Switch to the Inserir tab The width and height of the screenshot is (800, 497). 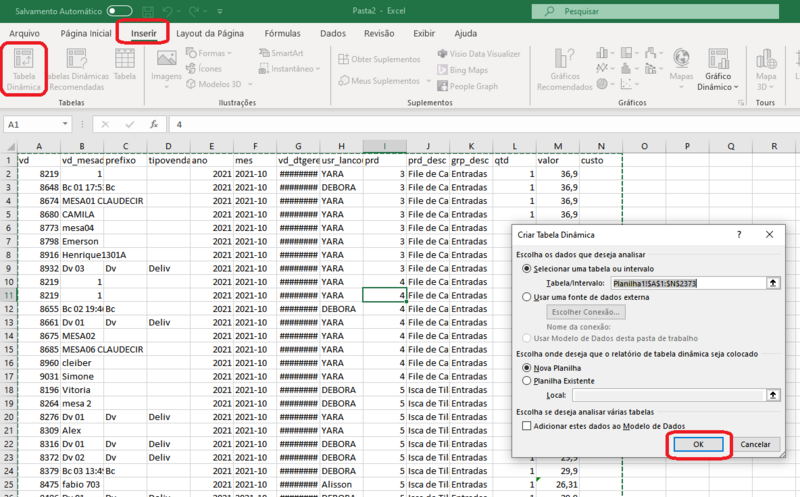coord(143,33)
